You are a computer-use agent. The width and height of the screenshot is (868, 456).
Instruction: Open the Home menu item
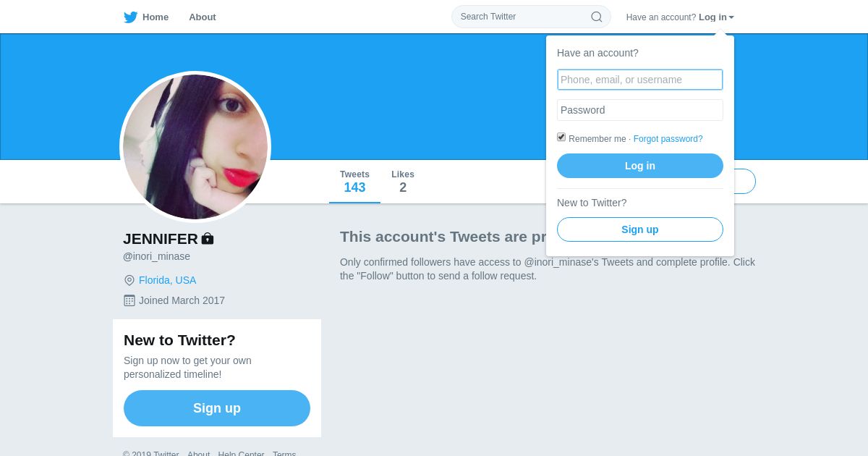[x=155, y=17]
